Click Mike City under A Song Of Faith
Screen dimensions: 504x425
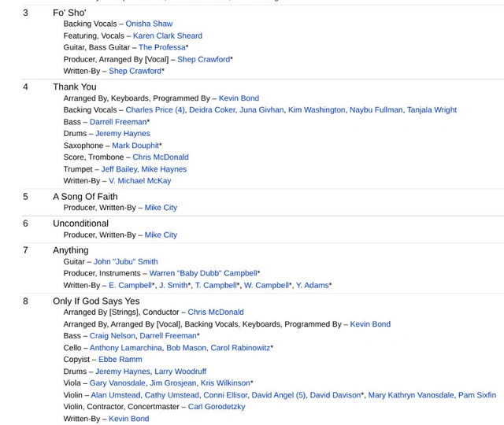161,208
